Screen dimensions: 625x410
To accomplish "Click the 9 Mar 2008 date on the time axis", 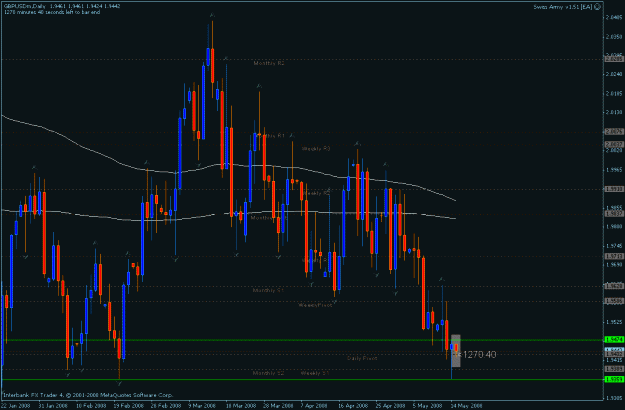I will click(202, 406).
